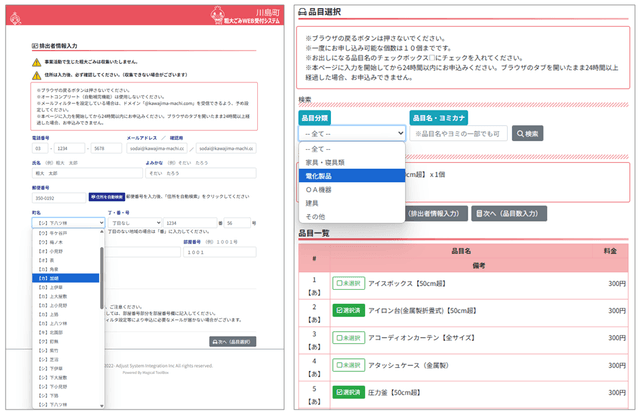Click the 品目名 column header
Screen dimensions: 640x412
pyautogui.click(x=461, y=251)
